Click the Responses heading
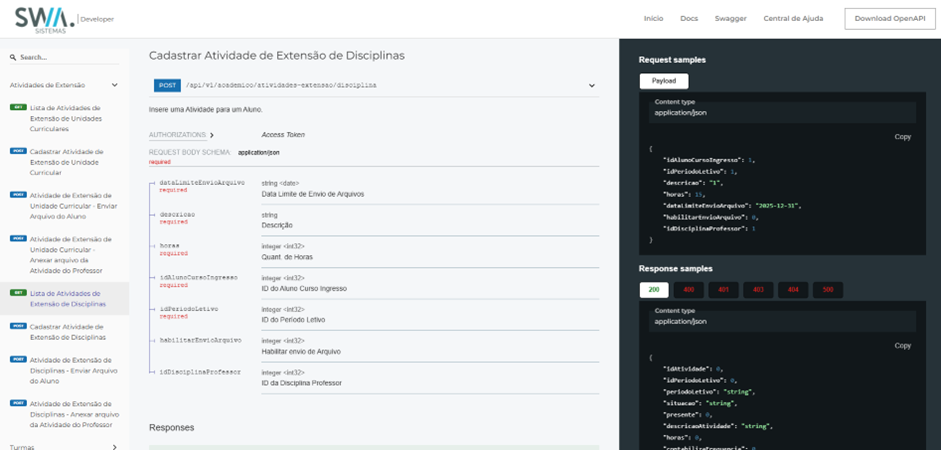941x450 pixels. pos(172,428)
